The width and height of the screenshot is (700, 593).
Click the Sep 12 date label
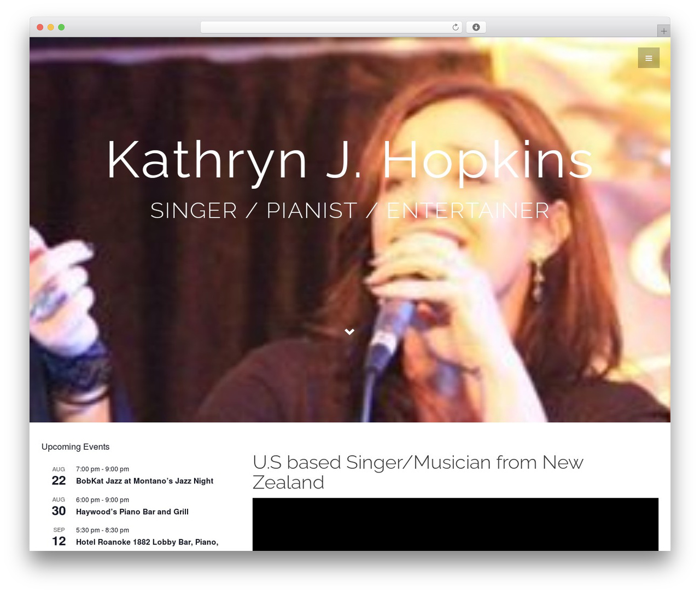(59, 537)
